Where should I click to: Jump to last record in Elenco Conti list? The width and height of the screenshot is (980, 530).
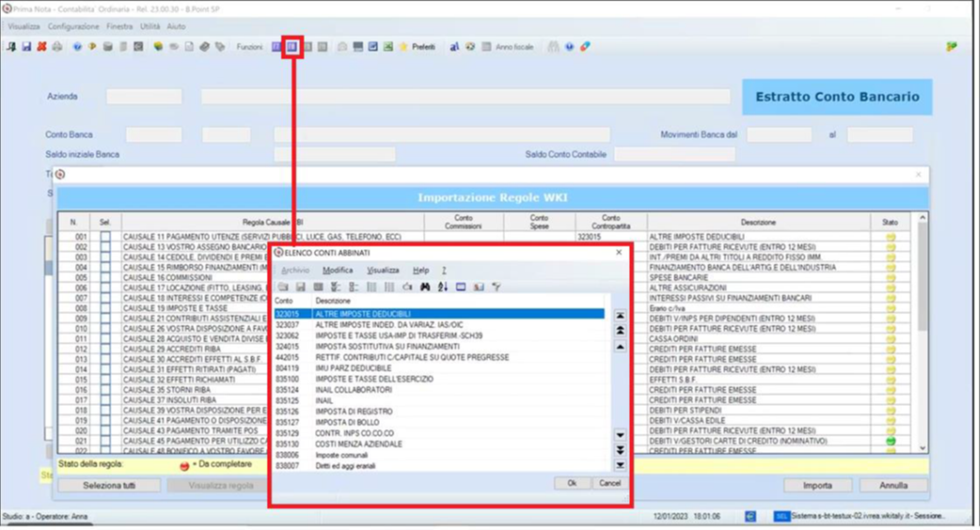[x=620, y=465]
